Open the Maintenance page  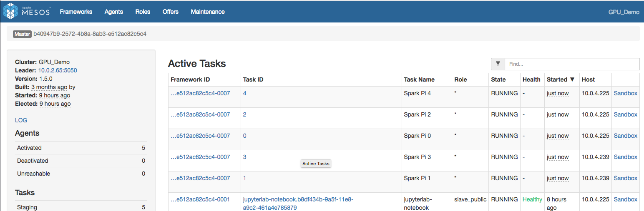[208, 12]
